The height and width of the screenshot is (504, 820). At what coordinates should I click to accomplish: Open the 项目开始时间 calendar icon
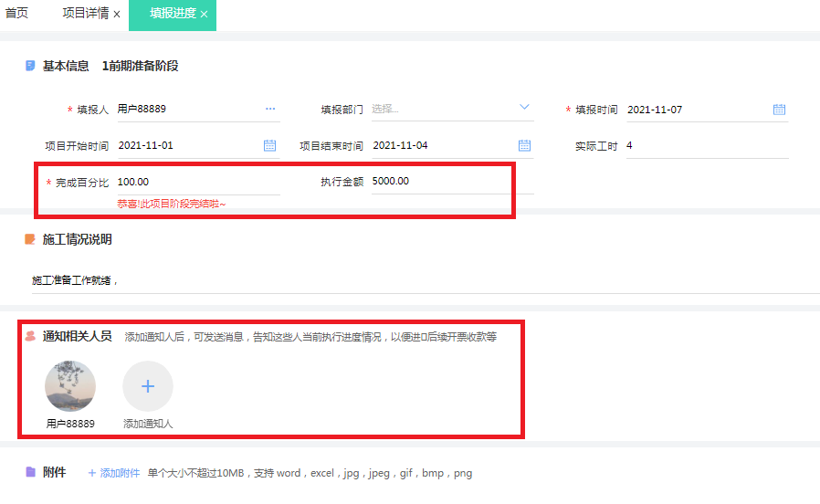[x=270, y=145]
